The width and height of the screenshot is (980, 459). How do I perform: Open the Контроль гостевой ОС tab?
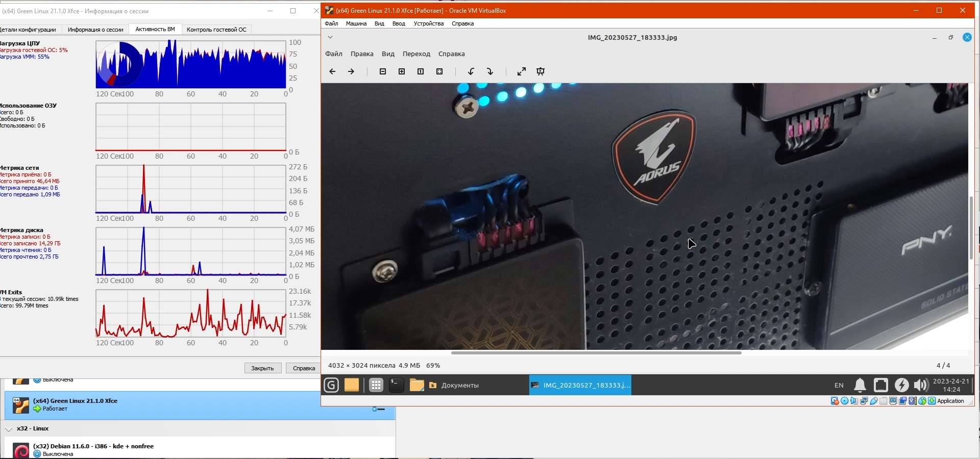[x=216, y=30]
